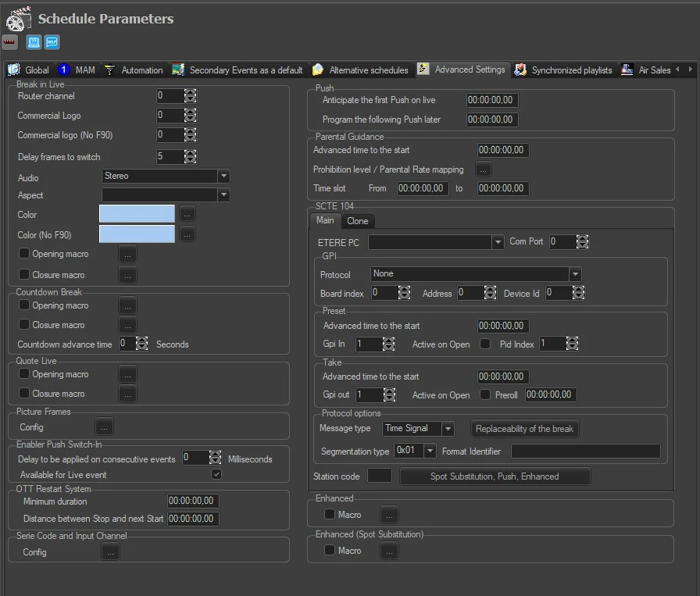Expand the Message type Time Signal dropdown
Screen dimensions: 700x596
[x=448, y=429]
